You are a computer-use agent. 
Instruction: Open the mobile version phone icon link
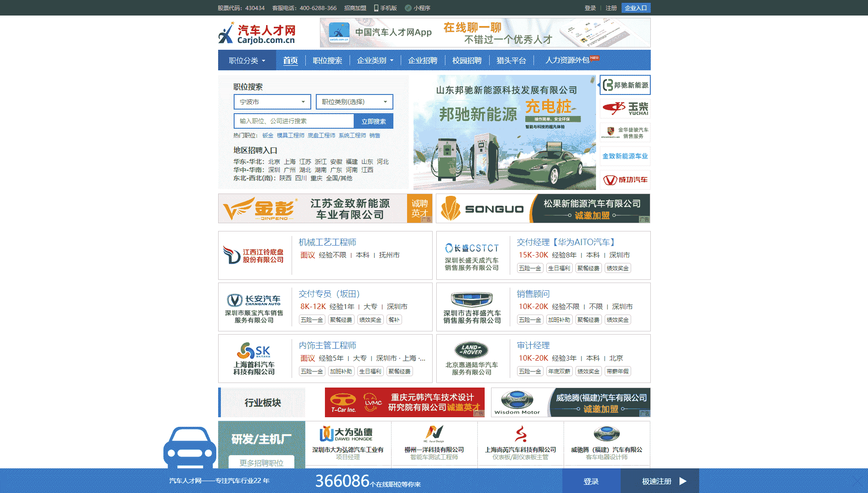376,8
